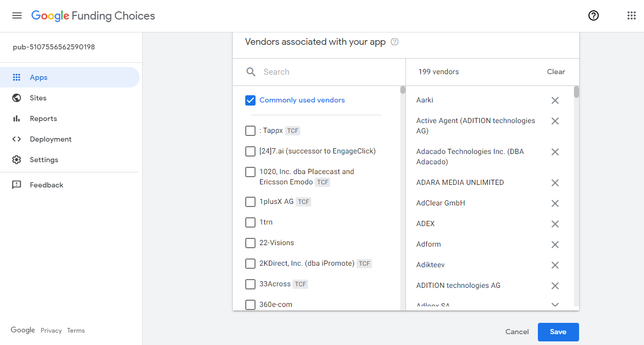This screenshot has width=644, height=345.
Task: Open Reports in the sidebar
Action: 70,118
